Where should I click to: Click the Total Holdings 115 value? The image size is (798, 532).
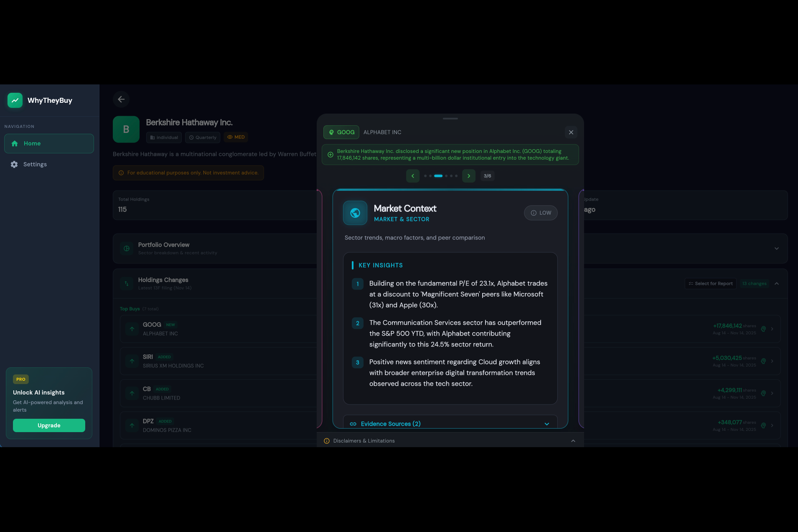tap(122, 209)
